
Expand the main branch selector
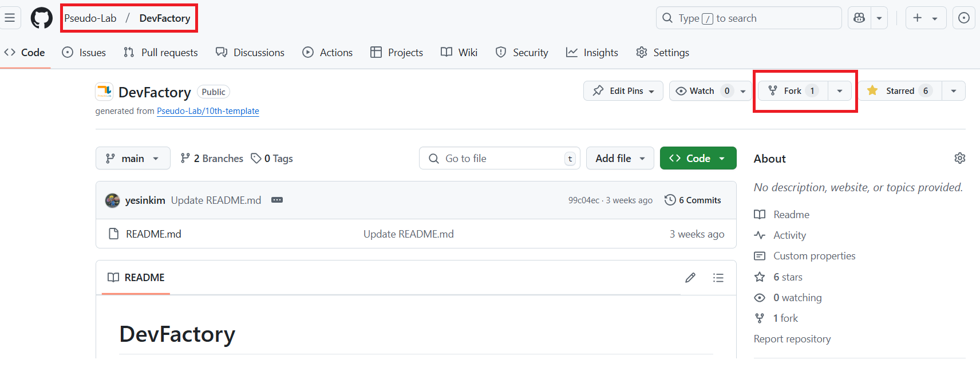133,159
